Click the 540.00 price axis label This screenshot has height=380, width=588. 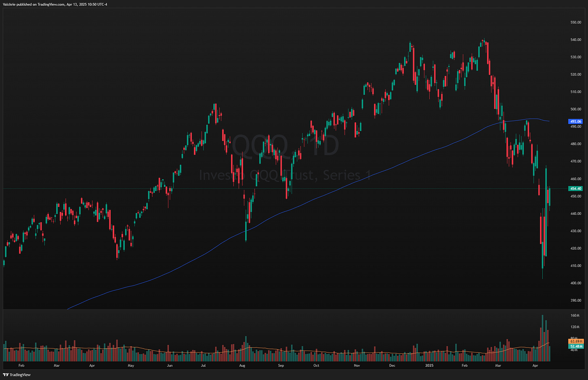(x=576, y=40)
